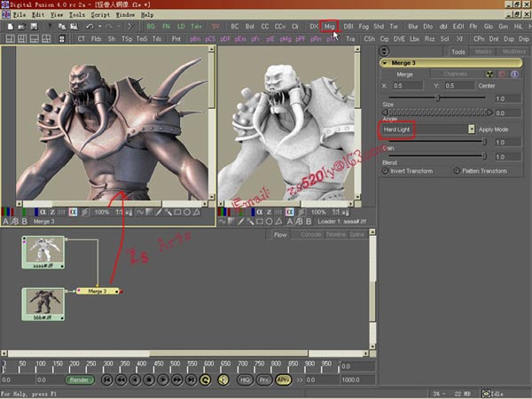Image resolution: width=532 pixels, height=399 pixels.
Task: Switch to the Flow tab
Action: pos(280,235)
